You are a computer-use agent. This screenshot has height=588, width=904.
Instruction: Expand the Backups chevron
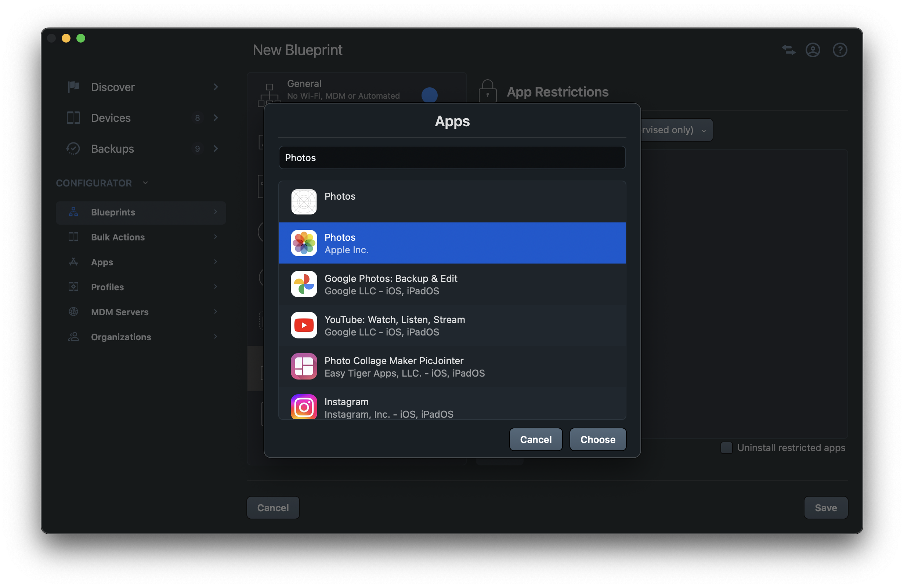tap(216, 148)
